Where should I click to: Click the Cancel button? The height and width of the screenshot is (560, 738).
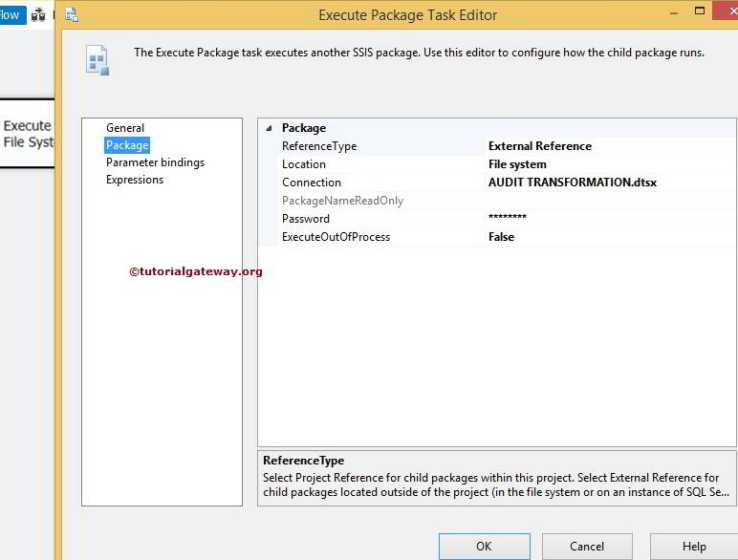click(587, 547)
